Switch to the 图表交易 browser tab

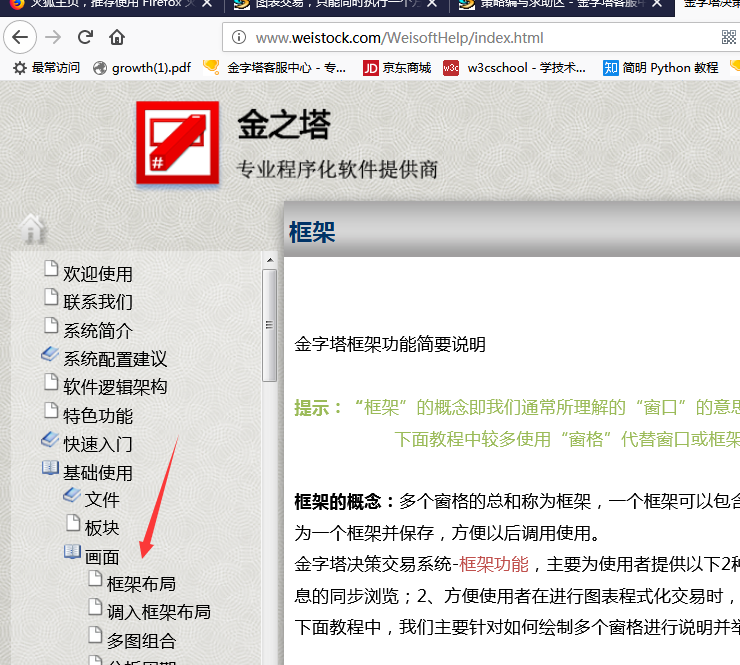337,4
